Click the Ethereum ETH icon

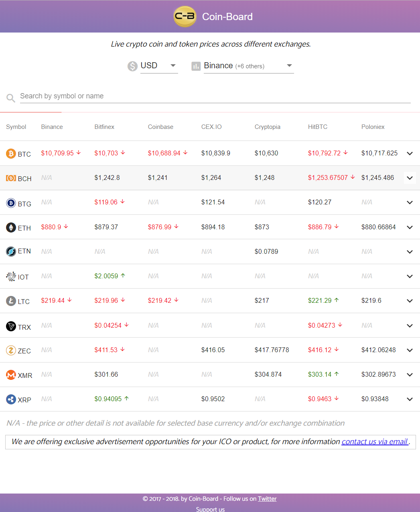(x=11, y=227)
